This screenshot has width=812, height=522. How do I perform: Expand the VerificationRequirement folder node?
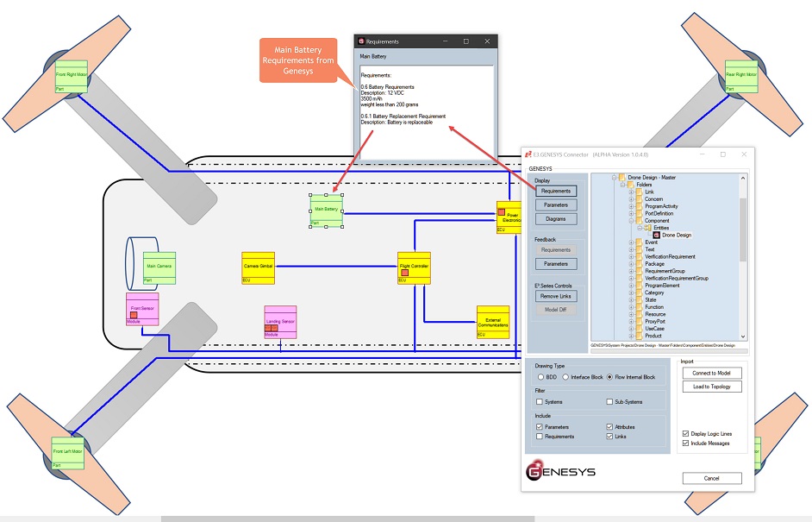tap(631, 256)
